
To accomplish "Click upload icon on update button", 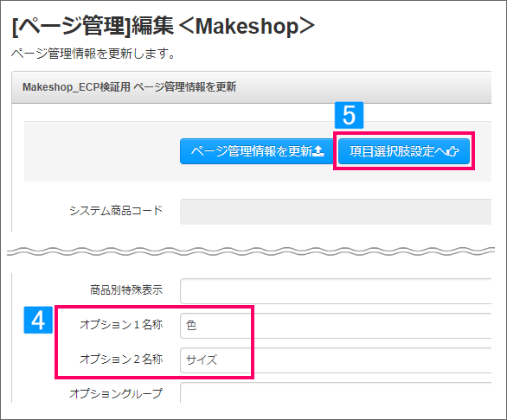I will point(318,151).
